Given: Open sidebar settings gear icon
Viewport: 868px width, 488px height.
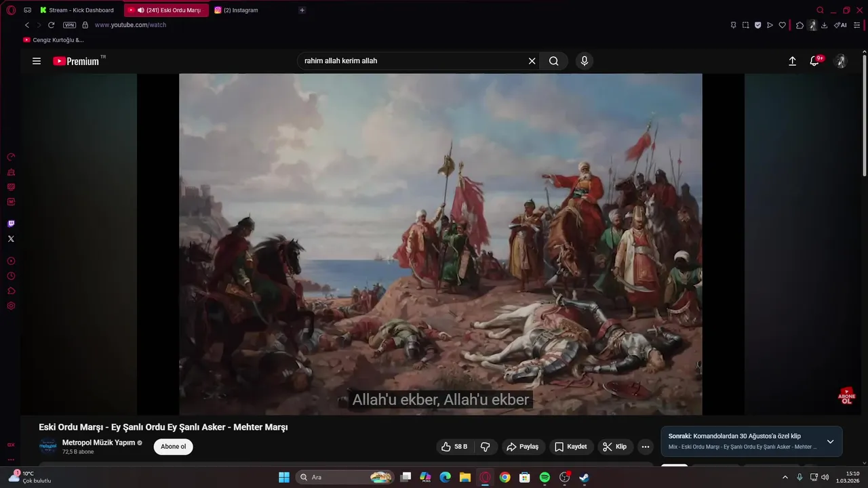Looking at the screenshot, I should 11,306.
